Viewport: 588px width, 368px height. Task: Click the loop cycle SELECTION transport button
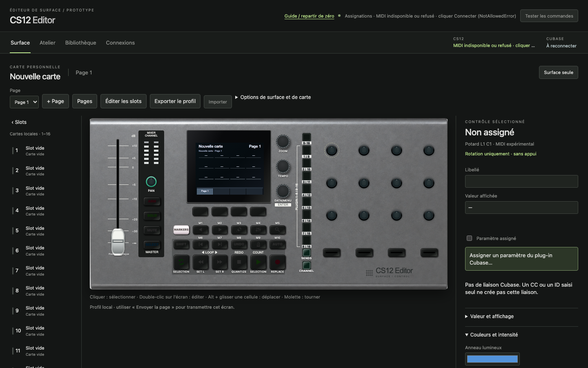[181, 262]
